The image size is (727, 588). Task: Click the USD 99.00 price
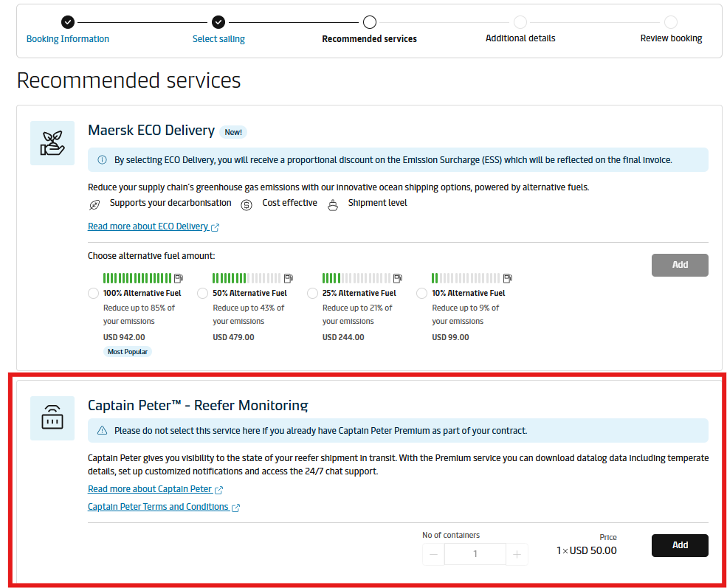(x=451, y=337)
